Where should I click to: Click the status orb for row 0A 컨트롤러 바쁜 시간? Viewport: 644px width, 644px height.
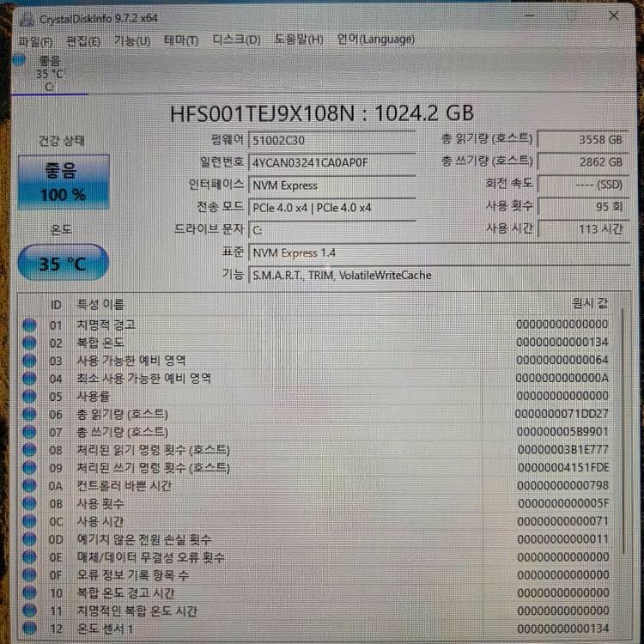[x=29, y=486]
